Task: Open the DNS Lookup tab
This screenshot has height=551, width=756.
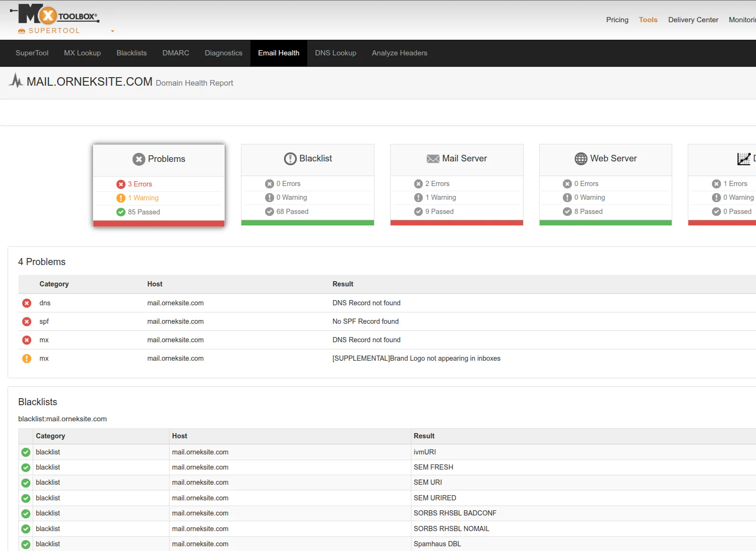Action: pos(336,53)
